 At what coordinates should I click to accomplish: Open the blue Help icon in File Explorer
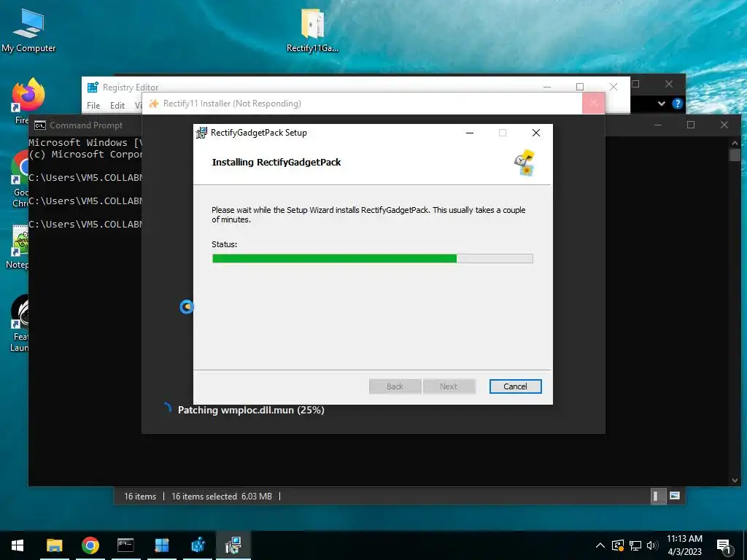678,104
